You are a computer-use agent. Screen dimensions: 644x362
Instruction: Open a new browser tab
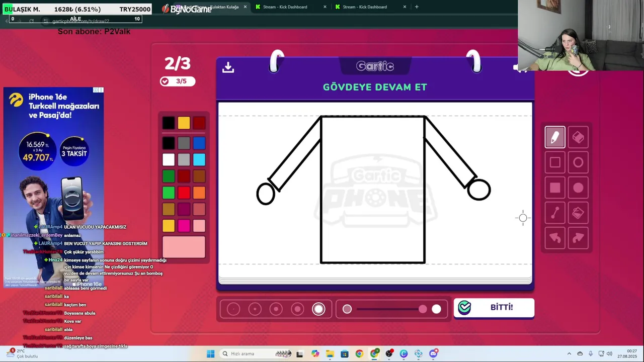417,7
